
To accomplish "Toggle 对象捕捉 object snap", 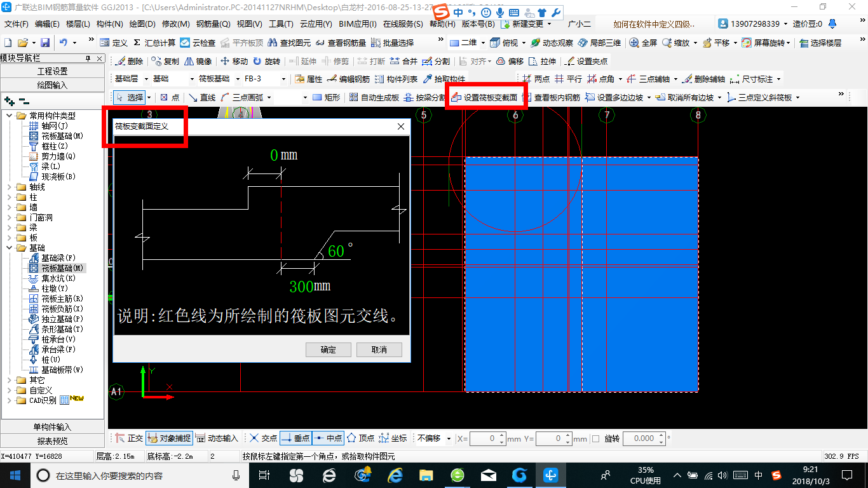I will click(168, 438).
